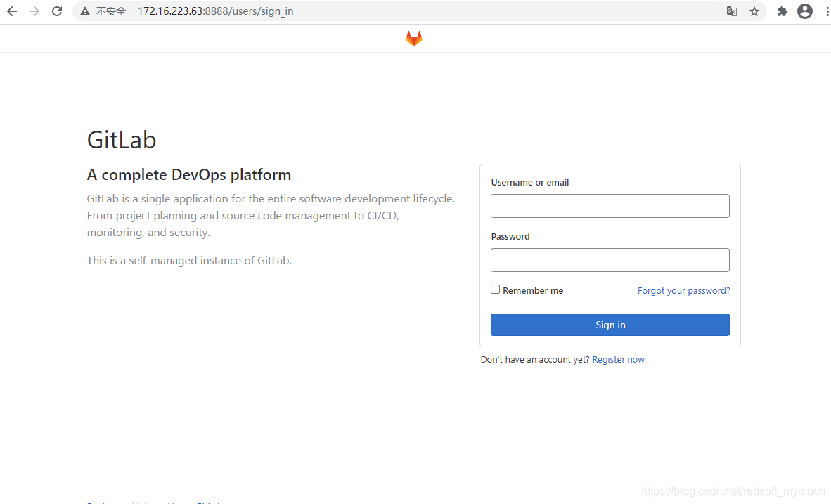Open the Forgot your password link
Image resolution: width=831 pixels, height=504 pixels.
683,290
